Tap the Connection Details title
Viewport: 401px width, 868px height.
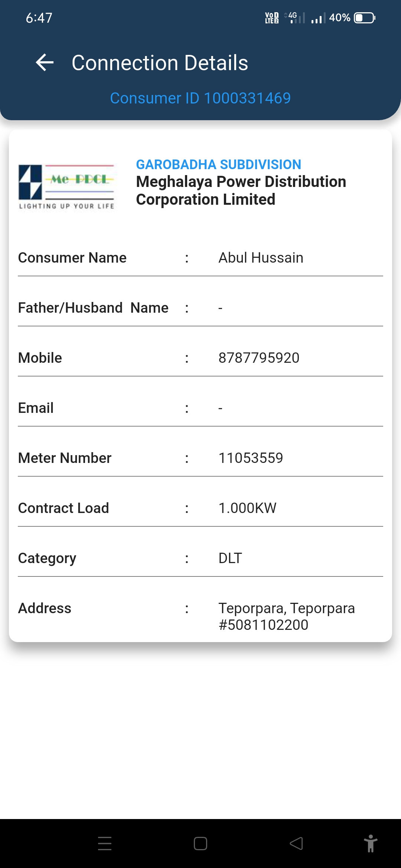pyautogui.click(x=160, y=63)
